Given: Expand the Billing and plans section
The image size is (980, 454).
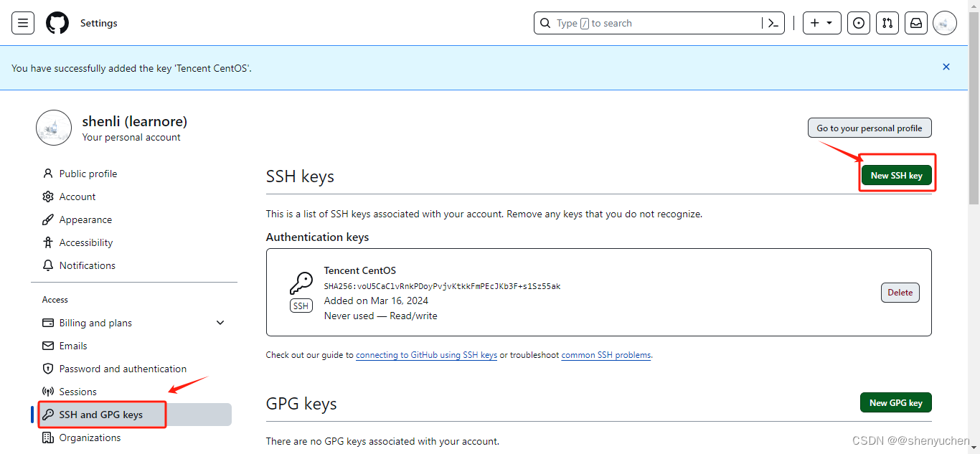Looking at the screenshot, I should [x=95, y=323].
